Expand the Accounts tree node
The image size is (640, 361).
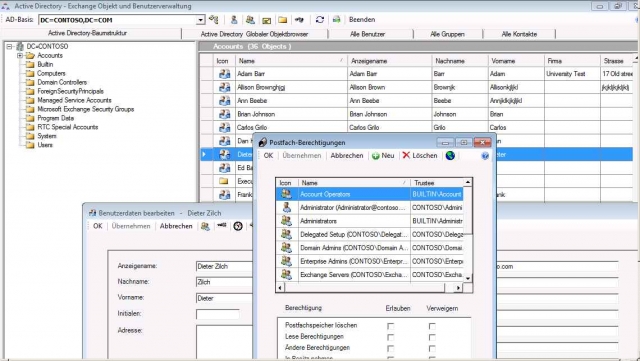(x=20, y=56)
